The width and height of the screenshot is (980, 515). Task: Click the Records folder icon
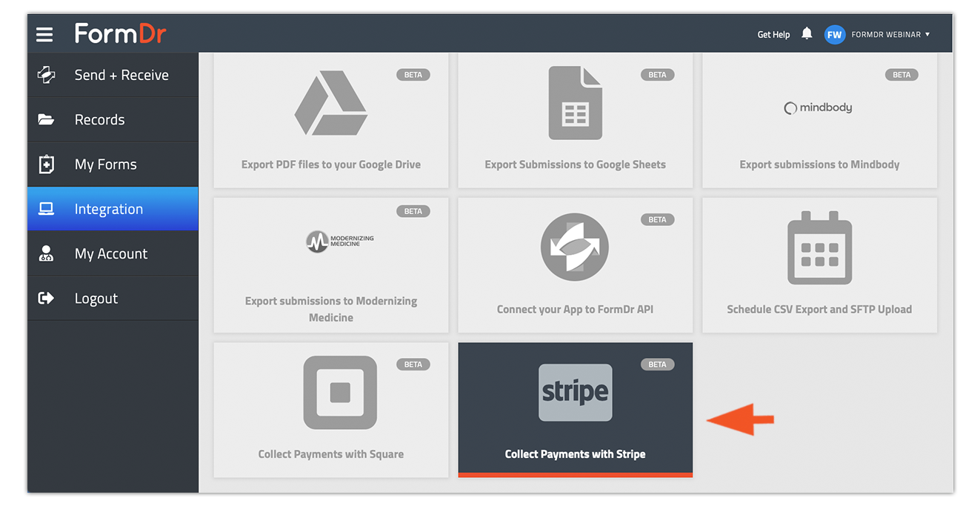tap(46, 119)
